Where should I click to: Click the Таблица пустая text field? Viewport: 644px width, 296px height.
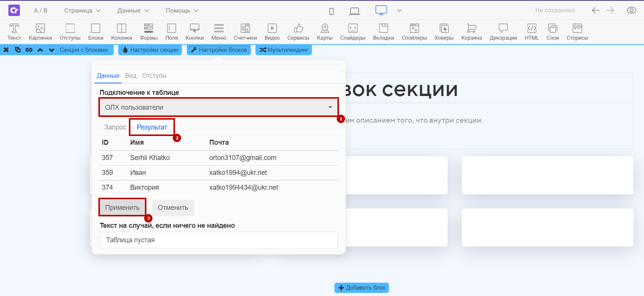click(x=218, y=240)
